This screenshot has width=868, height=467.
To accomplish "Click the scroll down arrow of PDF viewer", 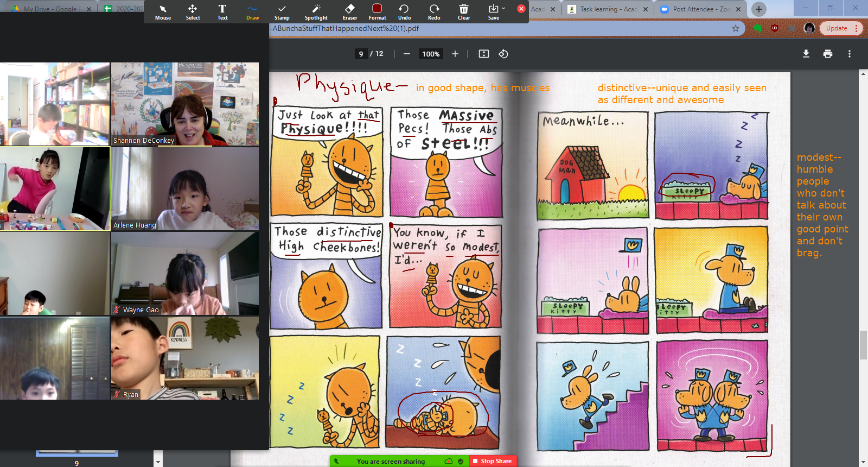I will point(863,462).
